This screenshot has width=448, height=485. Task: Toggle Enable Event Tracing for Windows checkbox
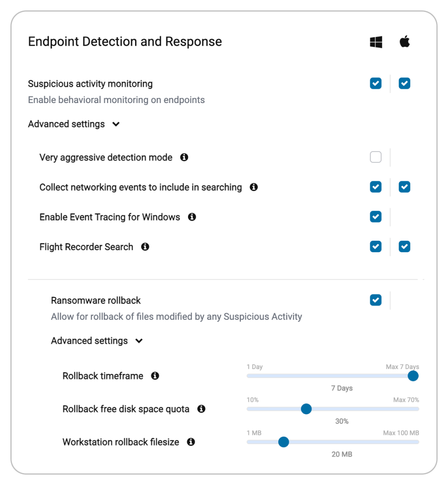point(376,217)
